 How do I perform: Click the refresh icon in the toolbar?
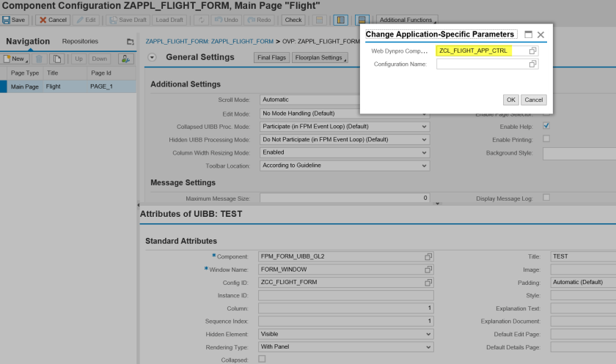click(201, 20)
